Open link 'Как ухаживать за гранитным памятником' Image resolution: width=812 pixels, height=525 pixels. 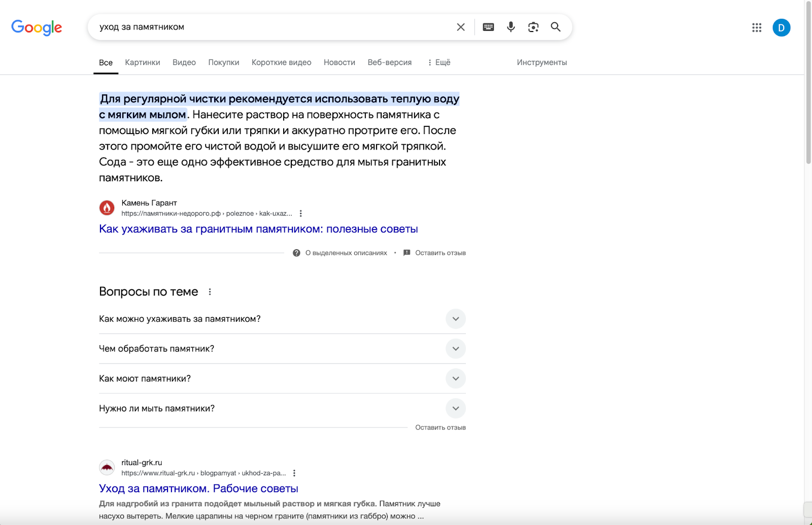point(258,229)
